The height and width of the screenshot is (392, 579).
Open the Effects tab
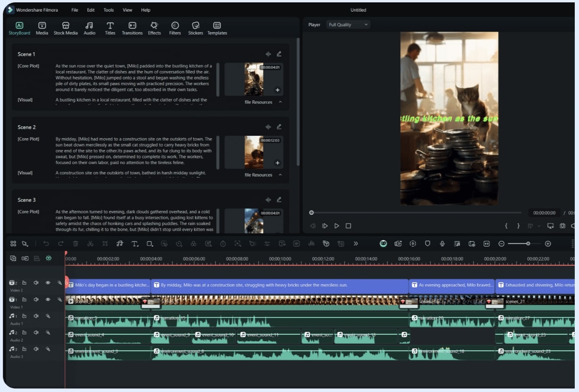(154, 28)
